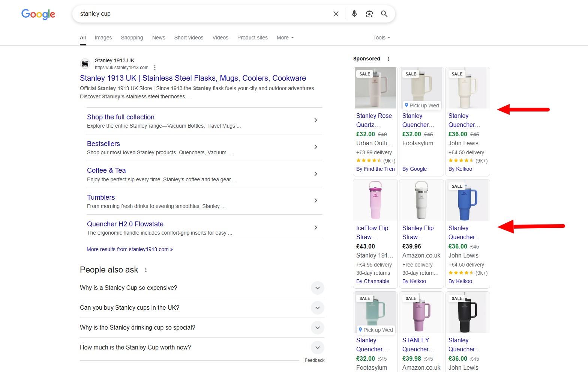Click star rating on Rose Quartz listing
Viewport: 588px width, 372px height.
(369, 161)
